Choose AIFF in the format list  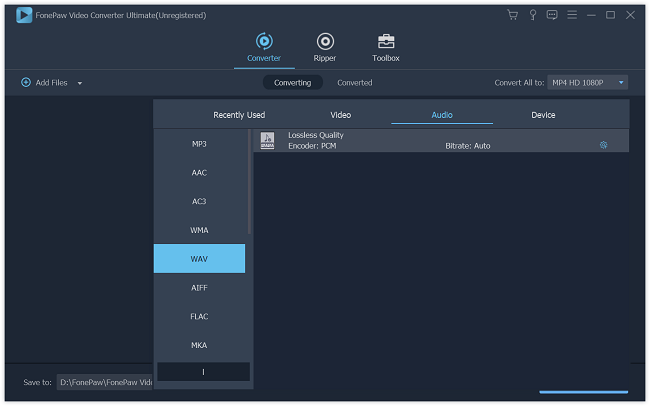point(199,288)
